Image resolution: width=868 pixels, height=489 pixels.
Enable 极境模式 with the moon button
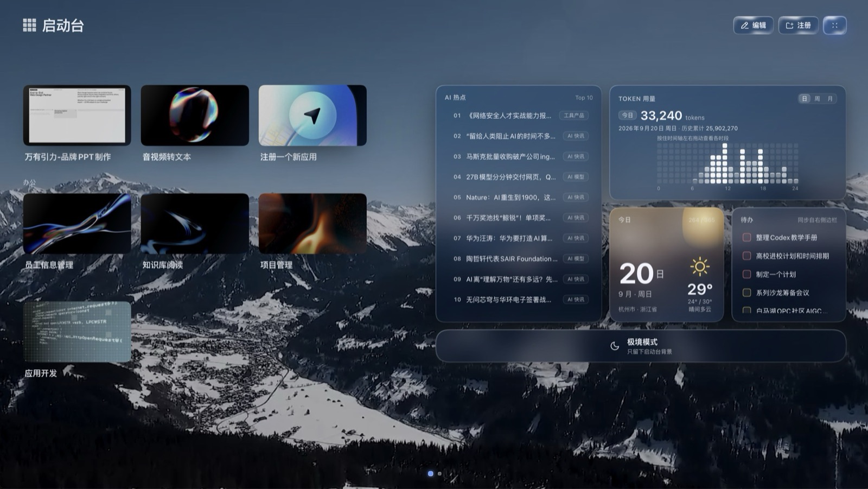641,346
